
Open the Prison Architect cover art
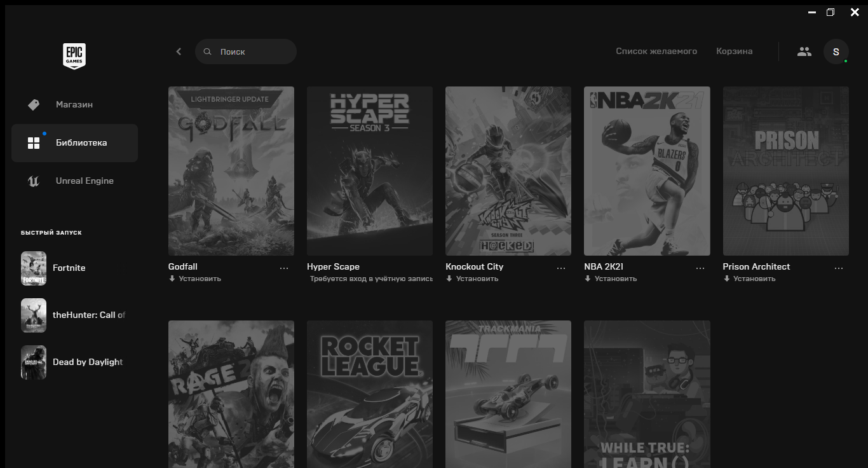coord(786,171)
